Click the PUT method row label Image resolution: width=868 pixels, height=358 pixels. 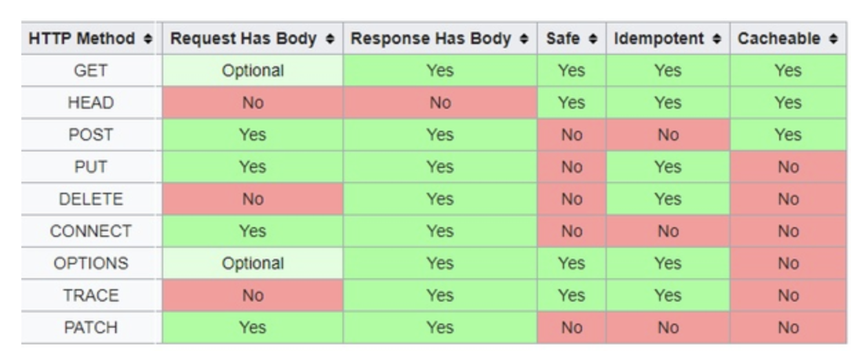(x=91, y=167)
